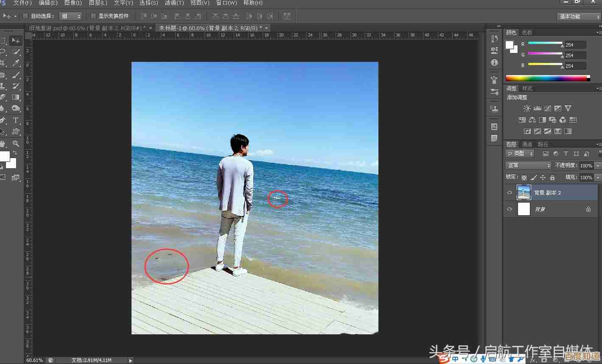Select the Eyedropper tool
Viewport: 602px width, 364px height.
(16, 63)
